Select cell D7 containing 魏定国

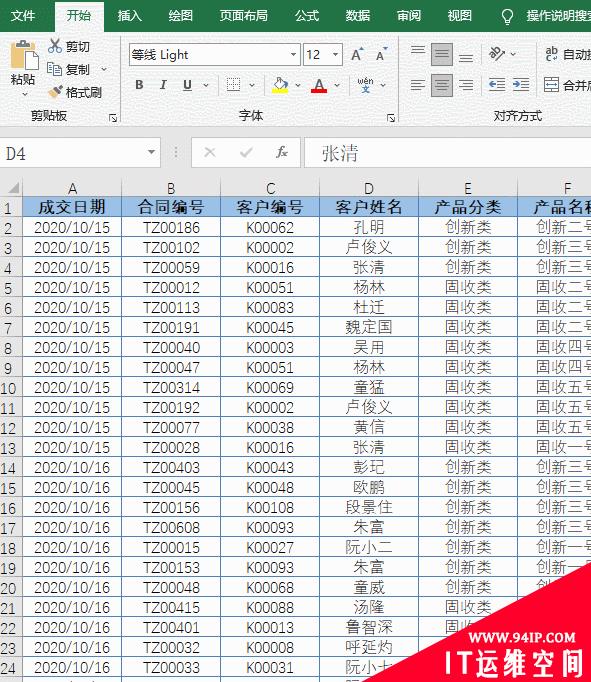click(368, 327)
